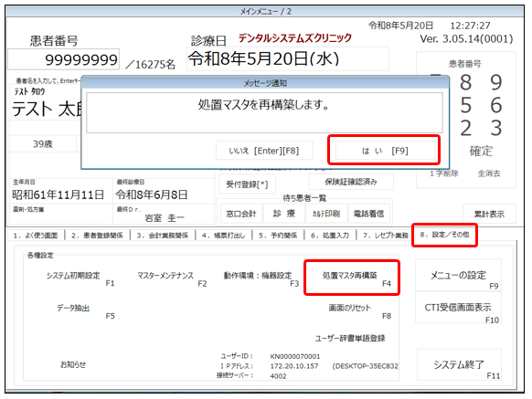Click the 受付登録[*] button
The image size is (532, 399).
247,184
